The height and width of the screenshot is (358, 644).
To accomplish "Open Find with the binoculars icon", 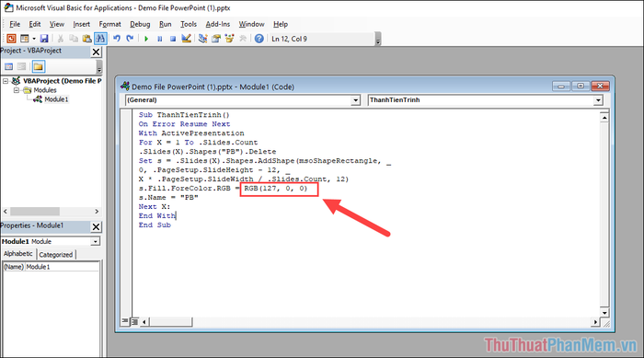I will pyautogui.click(x=100, y=39).
